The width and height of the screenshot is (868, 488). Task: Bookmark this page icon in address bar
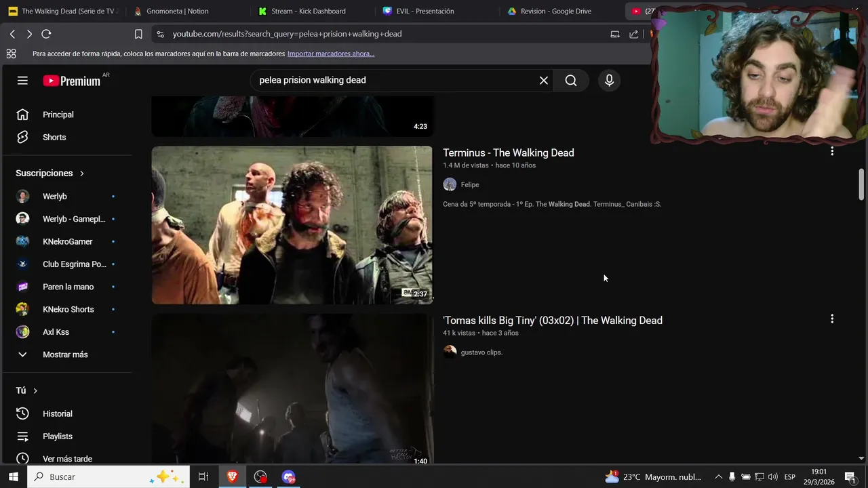click(138, 34)
